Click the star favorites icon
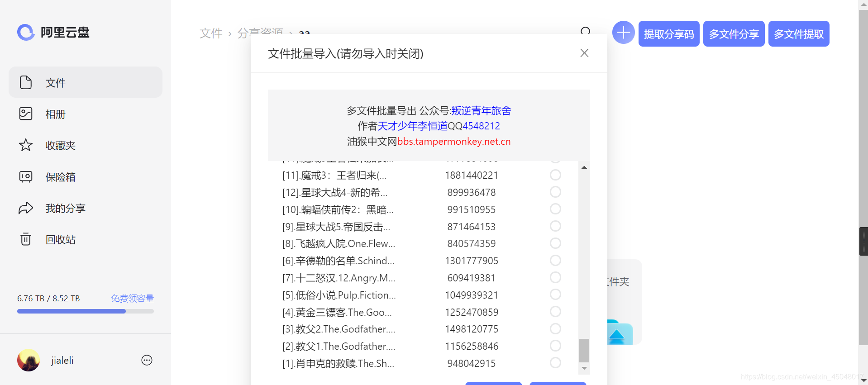 (26, 145)
